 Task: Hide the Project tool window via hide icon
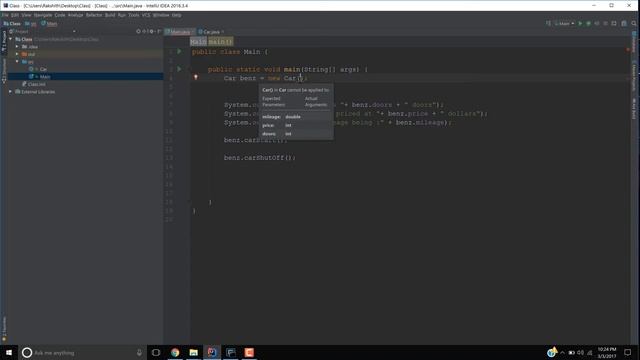click(159, 31)
